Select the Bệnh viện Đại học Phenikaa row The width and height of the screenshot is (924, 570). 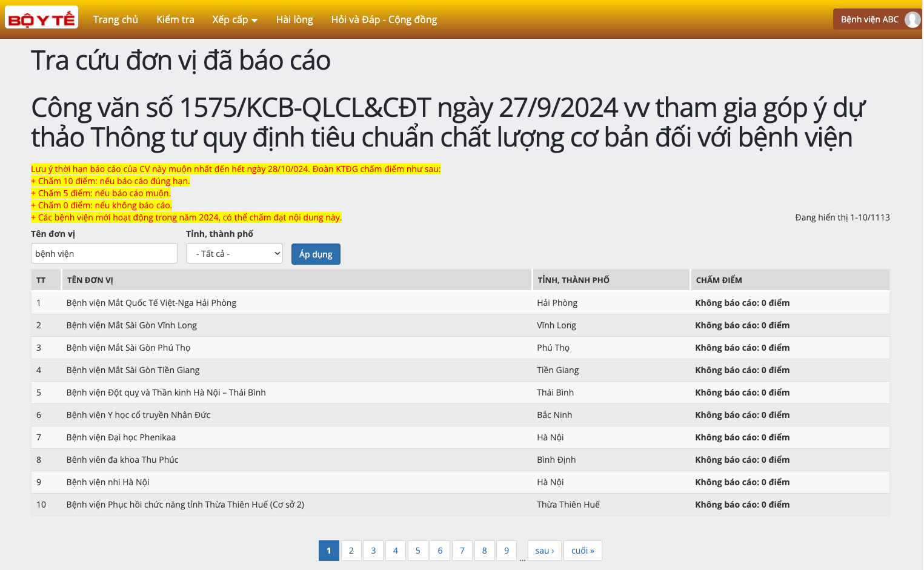(x=121, y=437)
